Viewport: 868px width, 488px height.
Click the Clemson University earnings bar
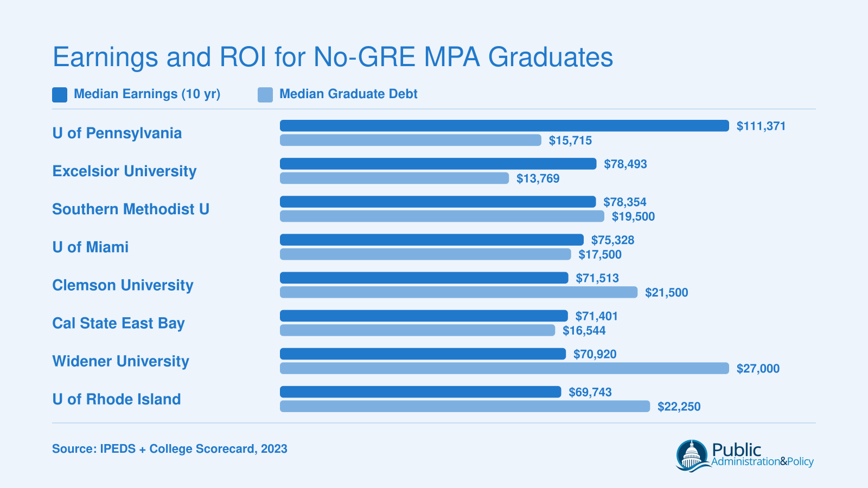(424, 278)
